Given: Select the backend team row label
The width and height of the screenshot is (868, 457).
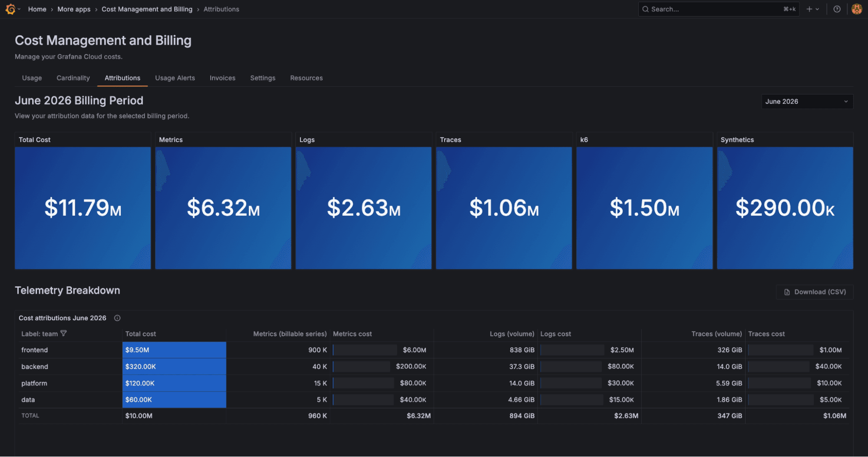Looking at the screenshot, I should pyautogui.click(x=35, y=367).
